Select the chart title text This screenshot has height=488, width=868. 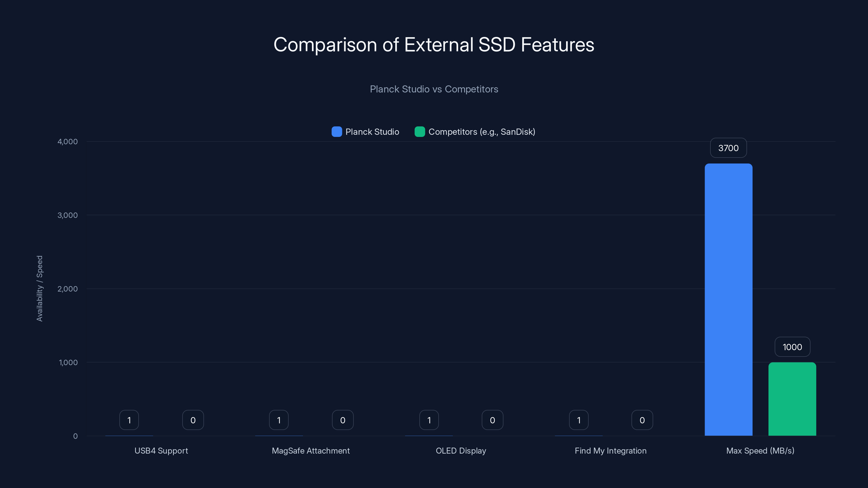[434, 44]
